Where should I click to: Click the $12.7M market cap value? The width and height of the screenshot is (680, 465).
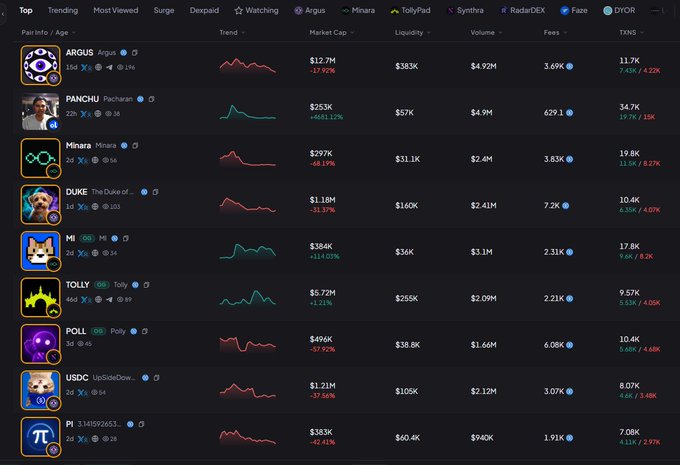pos(322,61)
